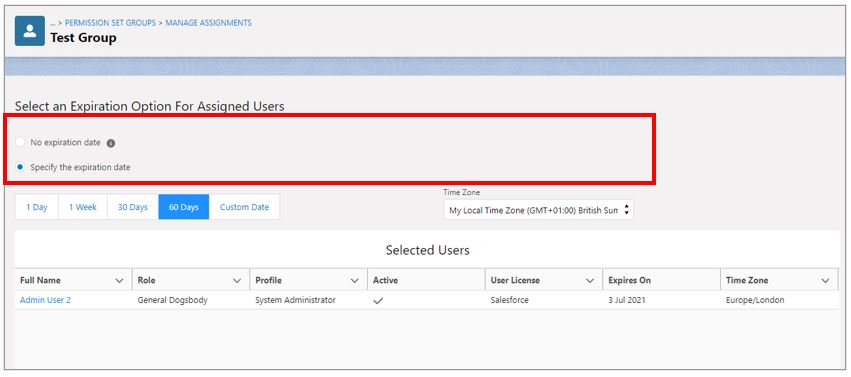The width and height of the screenshot is (851, 377).
Task: Pick the 30 Days expiration option
Action: 133,207
